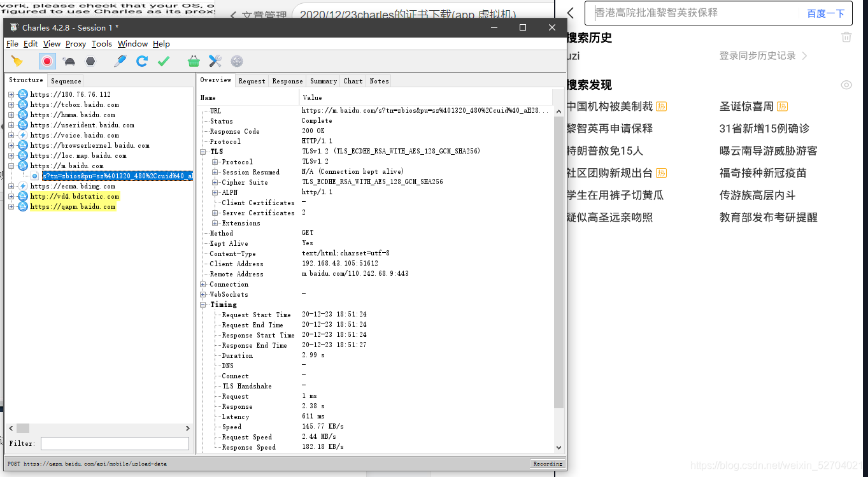Collapse the Timing section
This screenshot has width=868, height=477.
pos(203,304)
